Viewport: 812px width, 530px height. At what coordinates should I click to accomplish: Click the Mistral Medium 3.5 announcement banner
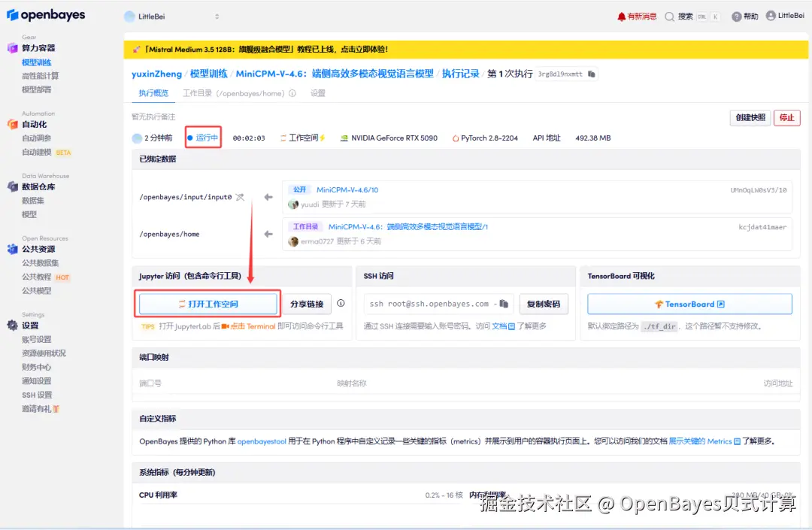pos(465,50)
